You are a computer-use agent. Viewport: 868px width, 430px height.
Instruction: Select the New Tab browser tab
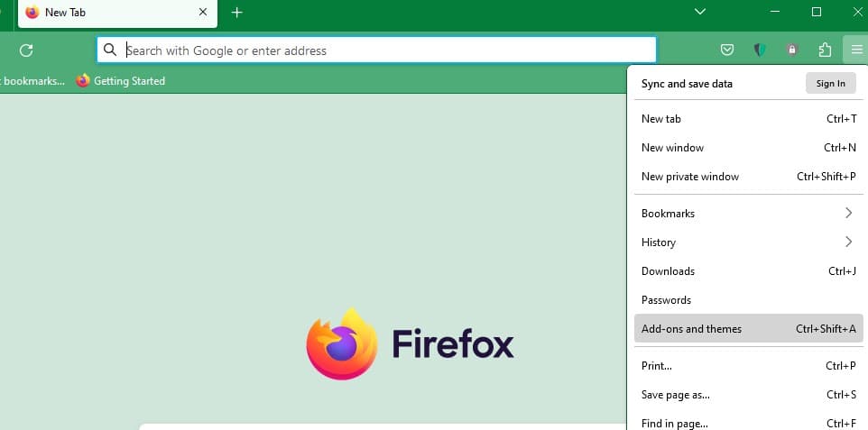point(118,14)
